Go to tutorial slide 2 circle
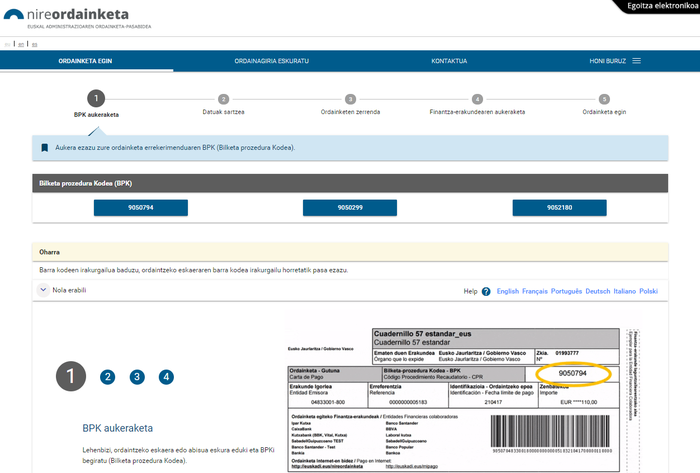Screen dimensions: 700x473 click(x=108, y=377)
